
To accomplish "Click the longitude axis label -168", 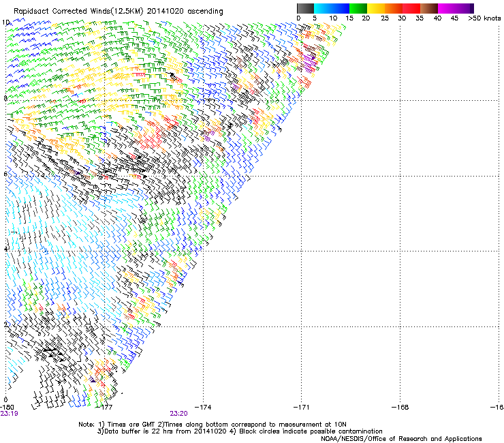I will click(400, 408).
